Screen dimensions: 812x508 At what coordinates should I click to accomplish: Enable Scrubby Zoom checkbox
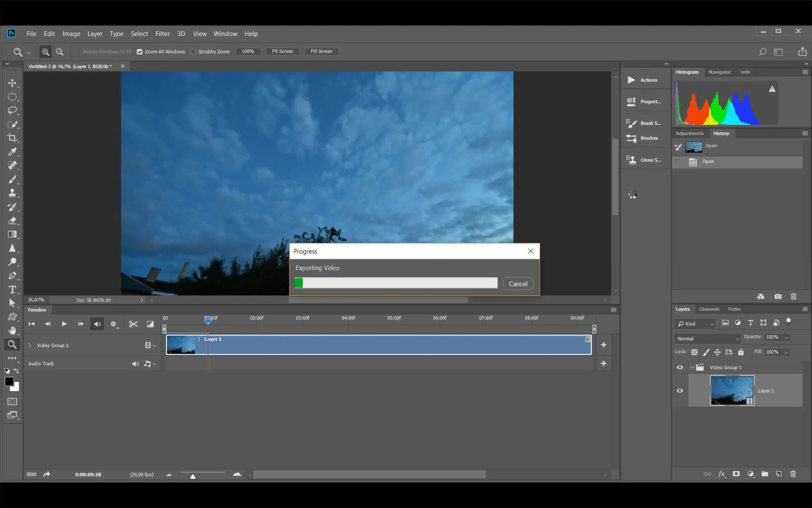[x=193, y=52]
